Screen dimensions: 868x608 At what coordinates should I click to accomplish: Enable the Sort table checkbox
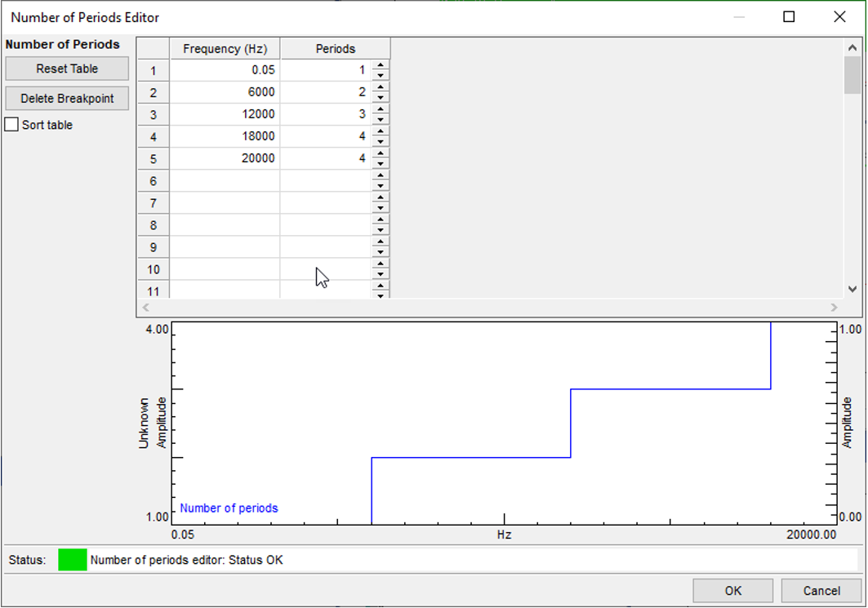(12, 125)
